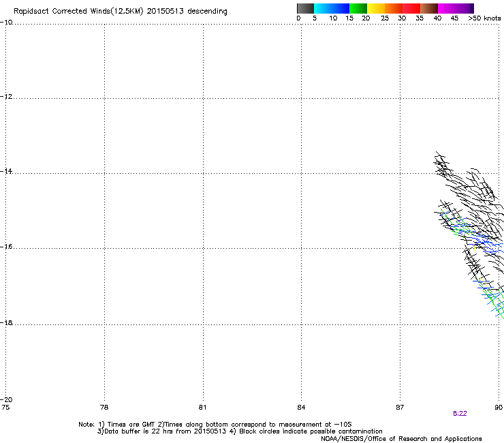Click the gray 0-5 knots color swatch
504x443 pixels.
(x=305, y=8)
